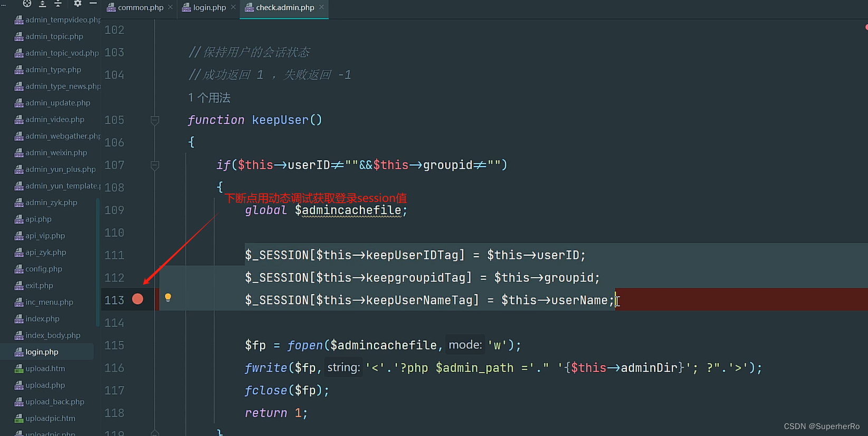Click the yellow light bulb on line 113
The image size is (868, 436).
click(168, 297)
